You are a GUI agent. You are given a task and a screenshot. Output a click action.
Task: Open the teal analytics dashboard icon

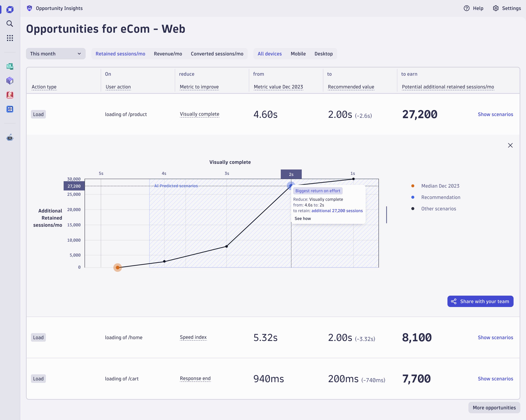point(10,66)
